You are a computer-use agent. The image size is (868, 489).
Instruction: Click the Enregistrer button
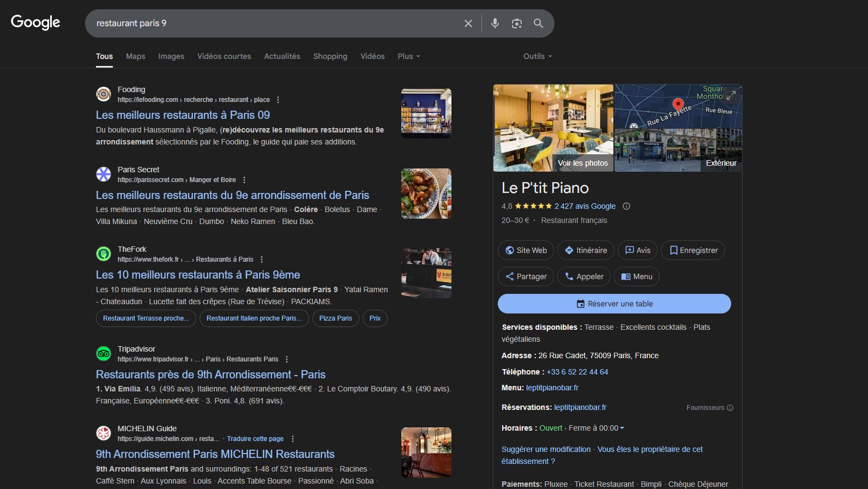pyautogui.click(x=693, y=250)
